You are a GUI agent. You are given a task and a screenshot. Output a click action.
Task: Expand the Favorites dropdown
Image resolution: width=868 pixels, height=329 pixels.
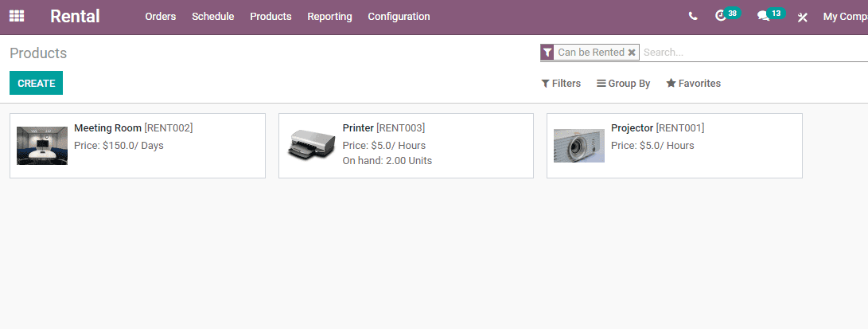[693, 84]
